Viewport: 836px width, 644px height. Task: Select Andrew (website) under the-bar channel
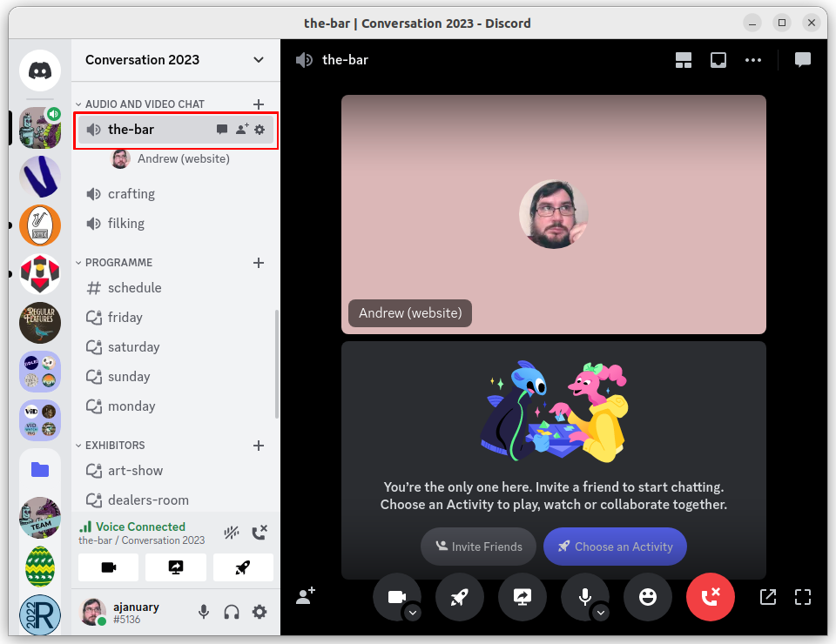coord(171,159)
